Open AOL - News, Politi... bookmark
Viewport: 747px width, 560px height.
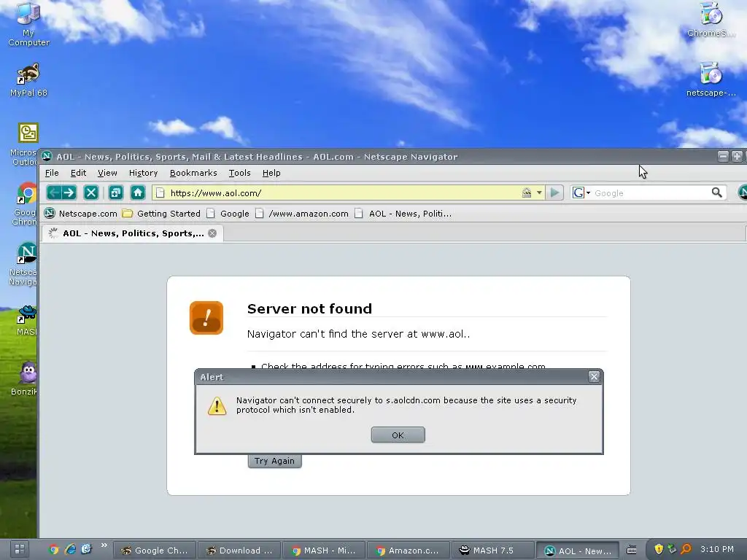403,214
